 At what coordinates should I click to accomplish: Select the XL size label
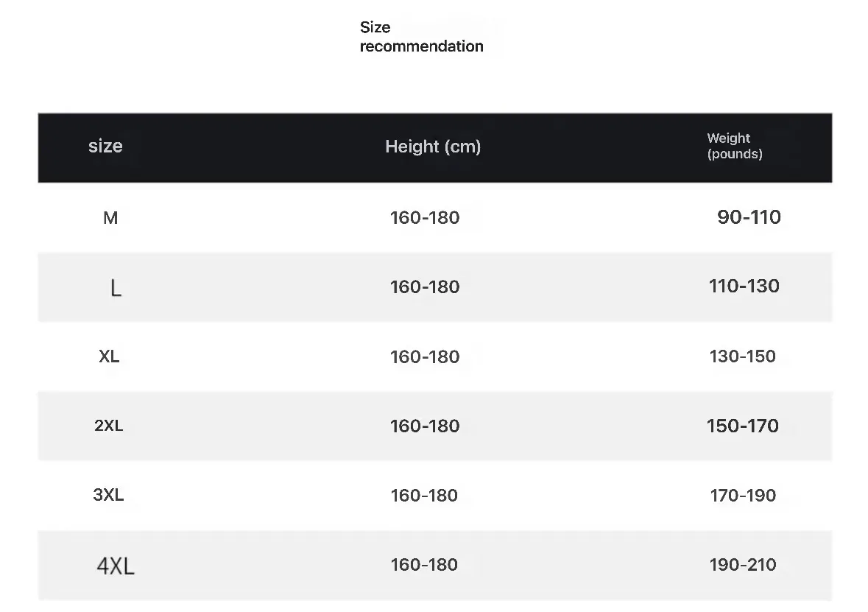point(109,356)
